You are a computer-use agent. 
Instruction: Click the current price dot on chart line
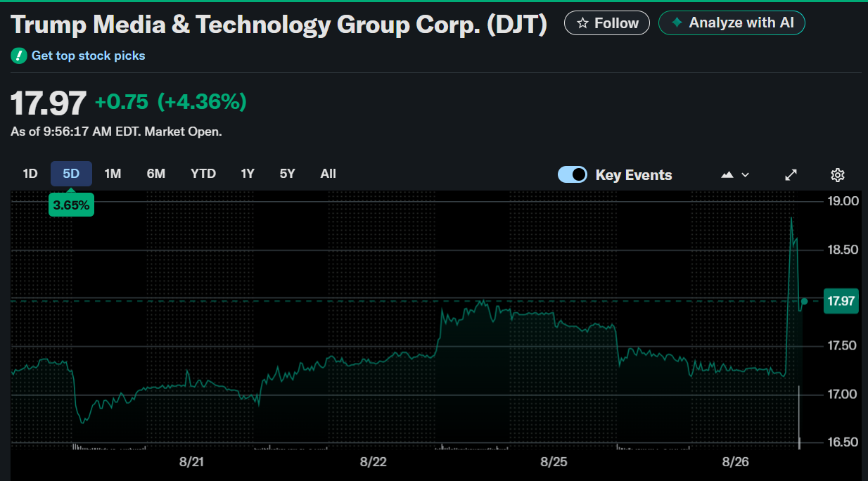[804, 301]
